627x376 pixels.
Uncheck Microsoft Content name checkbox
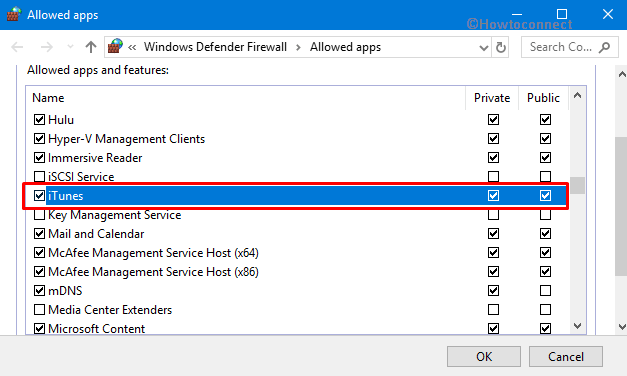click(x=39, y=329)
